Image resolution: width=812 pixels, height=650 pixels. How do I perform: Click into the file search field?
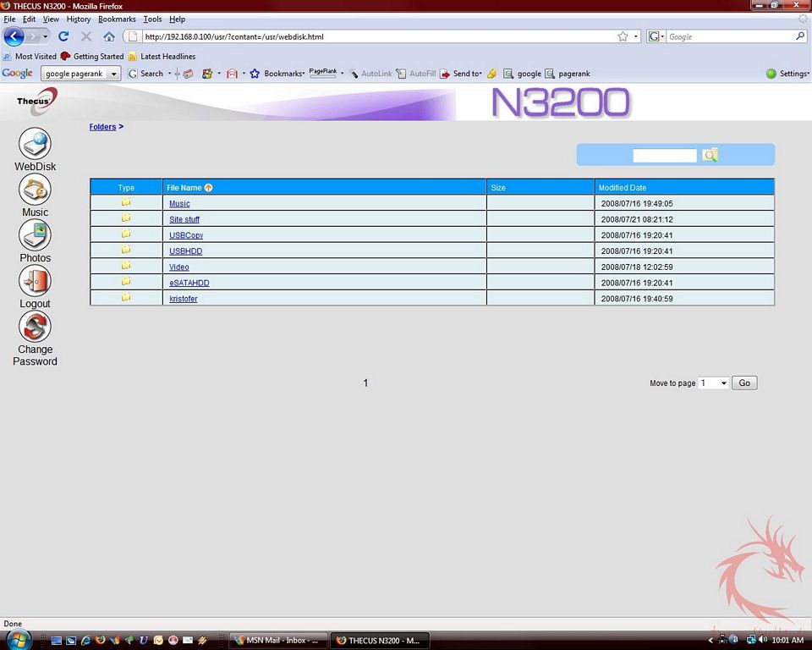(665, 156)
